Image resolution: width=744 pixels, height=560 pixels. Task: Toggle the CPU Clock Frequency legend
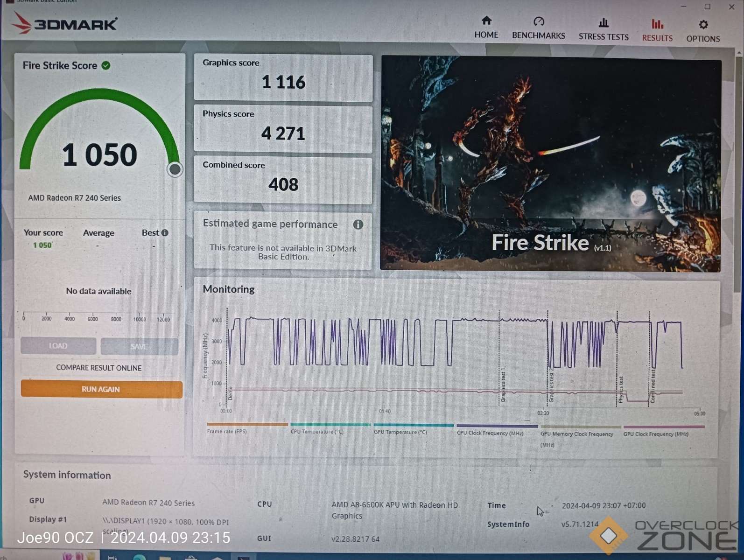[497, 430]
